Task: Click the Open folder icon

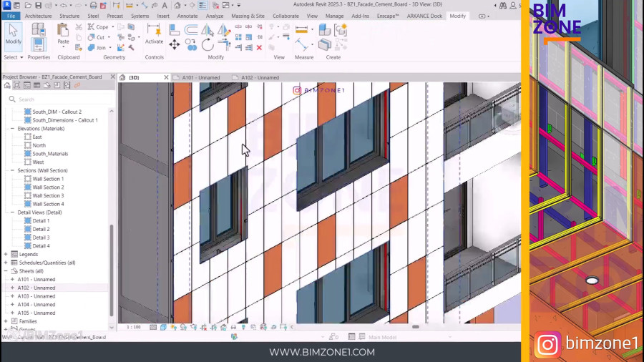Action: [28, 5]
